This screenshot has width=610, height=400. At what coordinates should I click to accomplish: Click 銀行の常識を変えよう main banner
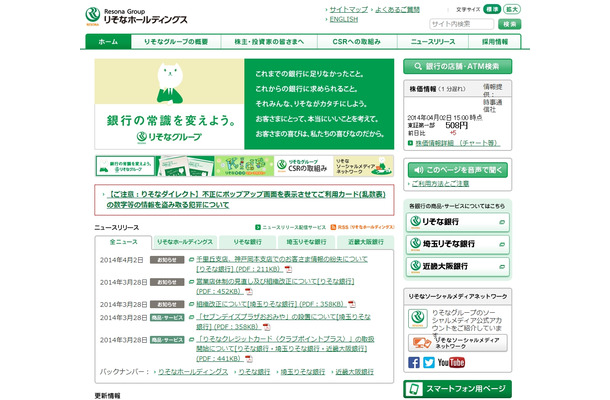(244, 104)
